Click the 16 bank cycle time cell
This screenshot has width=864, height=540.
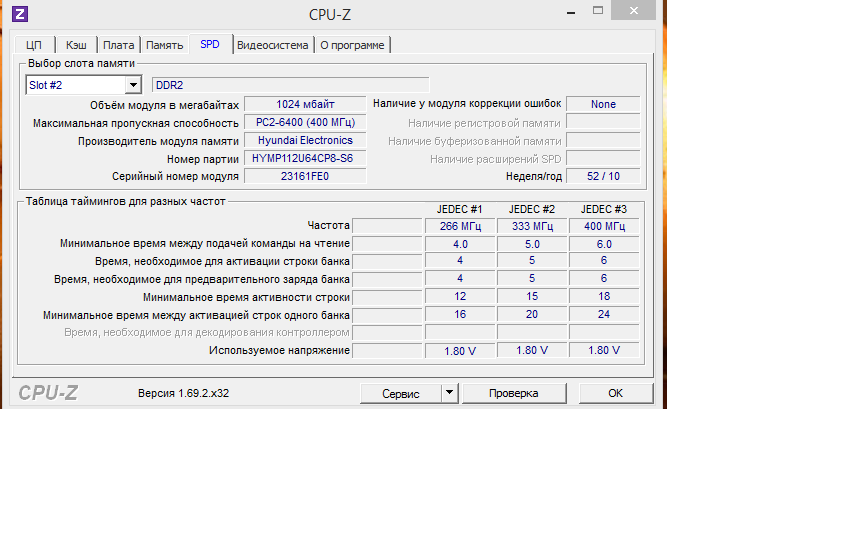(x=460, y=315)
